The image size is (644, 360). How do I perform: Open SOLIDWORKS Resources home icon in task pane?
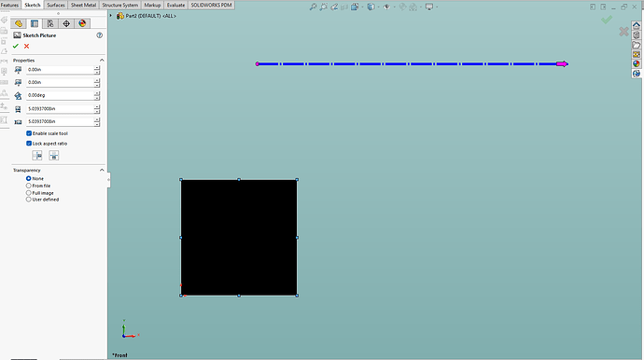coord(637,25)
